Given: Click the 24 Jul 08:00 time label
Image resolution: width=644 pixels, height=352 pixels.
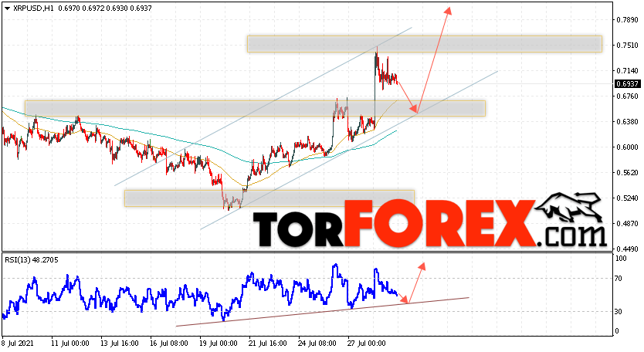Looking at the screenshot, I should (x=317, y=344).
